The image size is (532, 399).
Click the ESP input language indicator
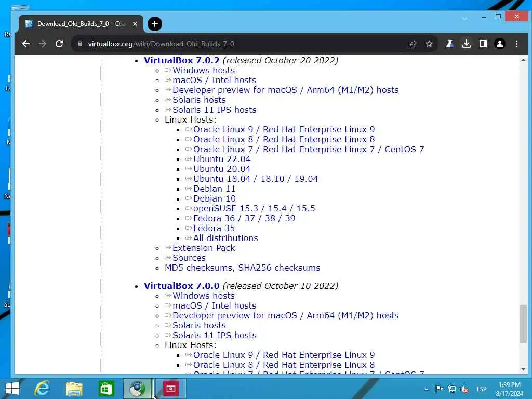(x=482, y=389)
